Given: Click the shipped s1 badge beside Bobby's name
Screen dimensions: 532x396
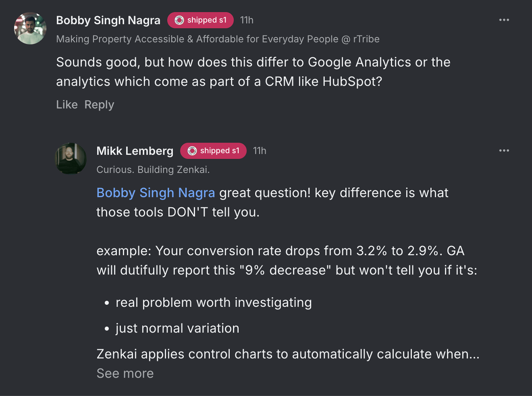Looking at the screenshot, I should point(200,20).
